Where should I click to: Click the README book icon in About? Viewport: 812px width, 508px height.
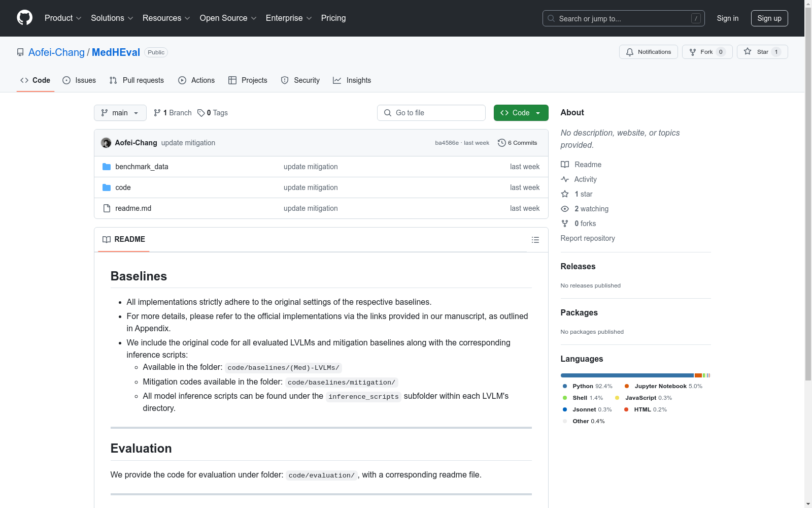click(565, 165)
